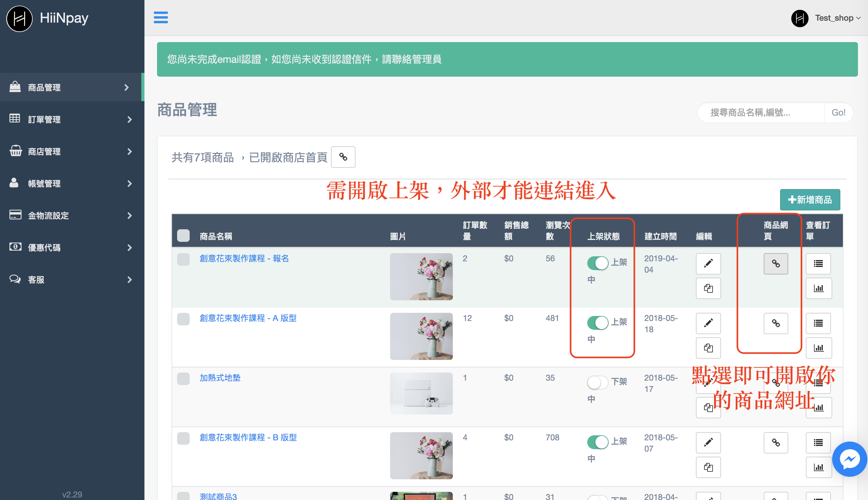
Task: Open the 測試商品3 product link
Action: tap(218, 496)
